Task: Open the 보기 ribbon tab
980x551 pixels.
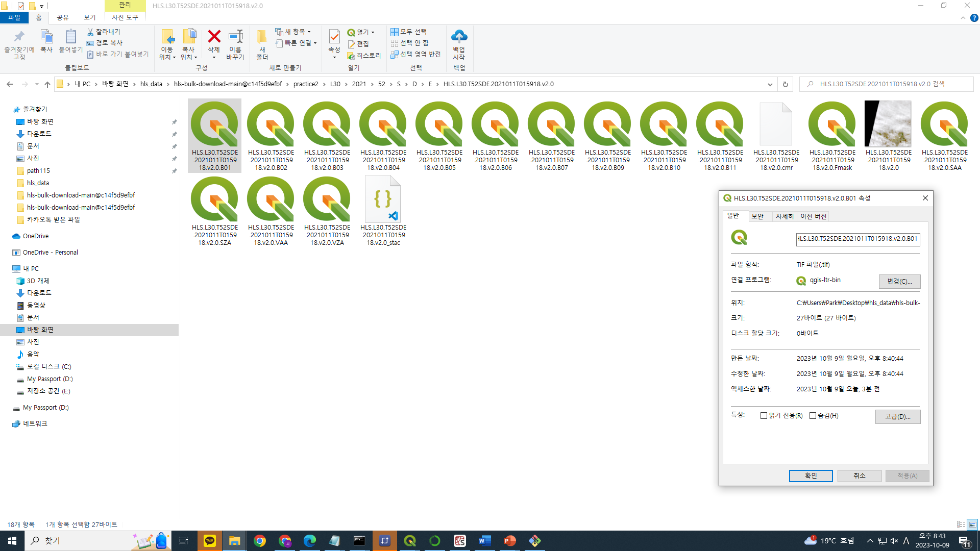Action: pos(90,17)
